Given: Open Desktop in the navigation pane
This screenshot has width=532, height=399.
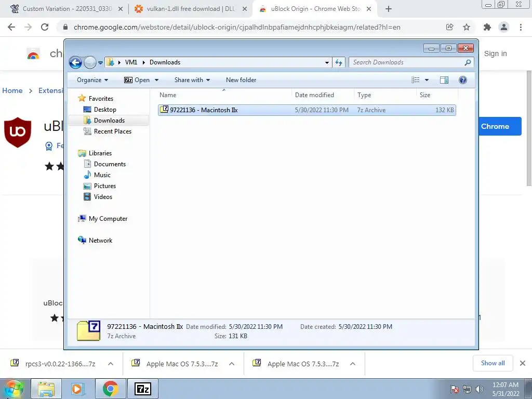Looking at the screenshot, I should (x=105, y=110).
